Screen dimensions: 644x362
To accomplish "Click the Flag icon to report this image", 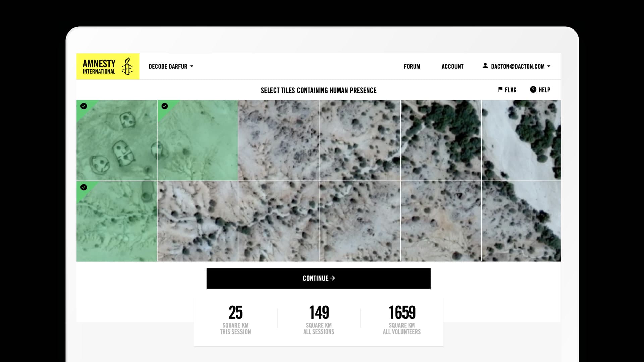I will pyautogui.click(x=500, y=90).
